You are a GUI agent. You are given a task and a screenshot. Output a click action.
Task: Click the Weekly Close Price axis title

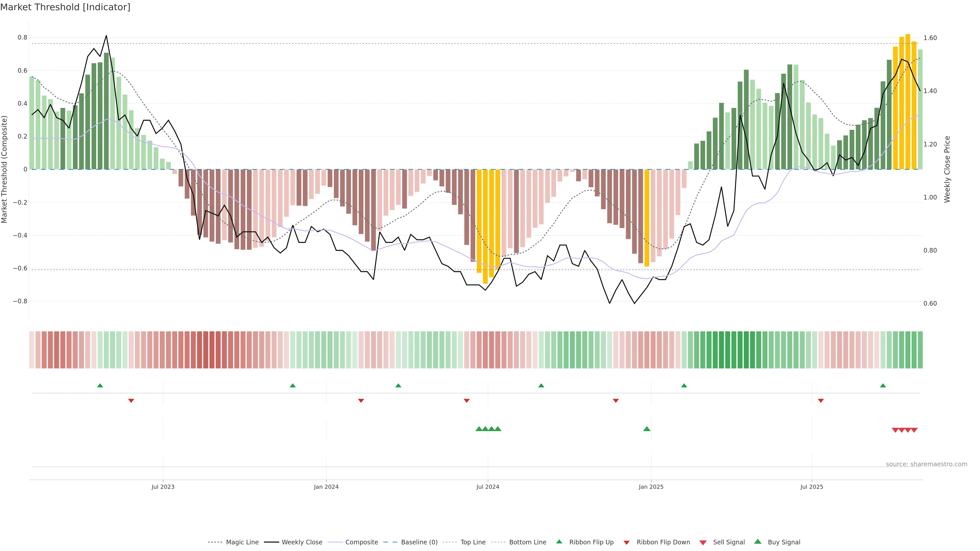tap(947, 169)
